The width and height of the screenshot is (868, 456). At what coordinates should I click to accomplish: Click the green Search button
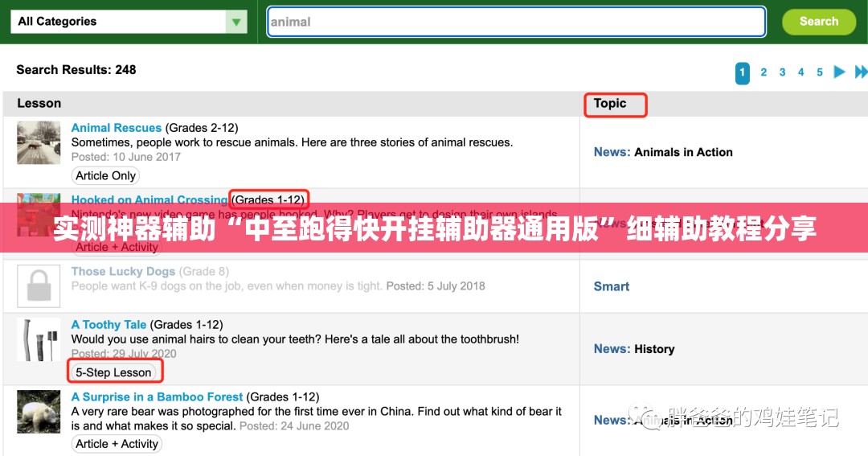point(819,22)
